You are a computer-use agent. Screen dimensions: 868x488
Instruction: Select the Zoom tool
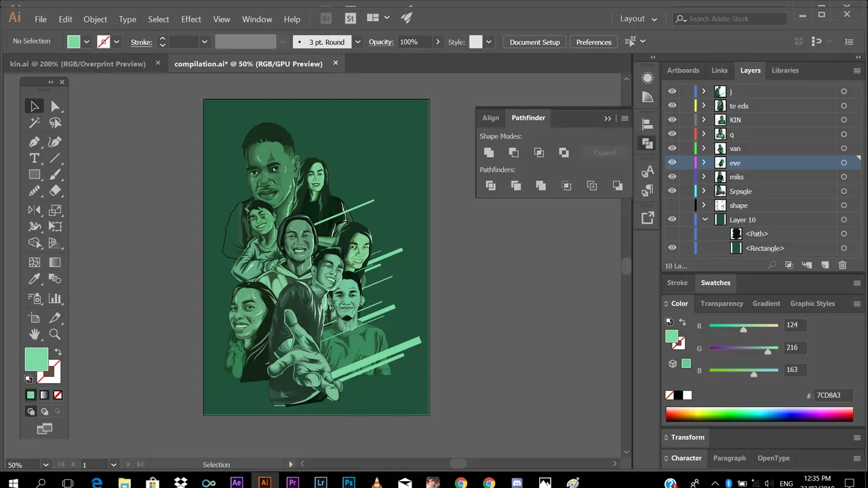pyautogui.click(x=56, y=333)
